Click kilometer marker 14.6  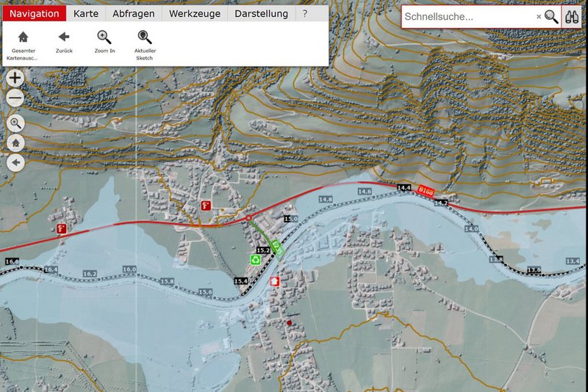tap(365, 192)
